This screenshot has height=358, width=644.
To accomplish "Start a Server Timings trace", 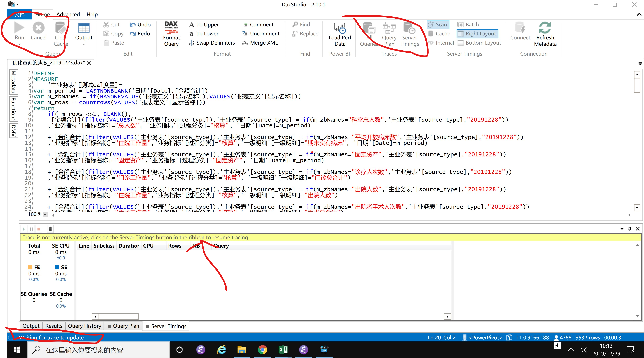I will point(409,32).
